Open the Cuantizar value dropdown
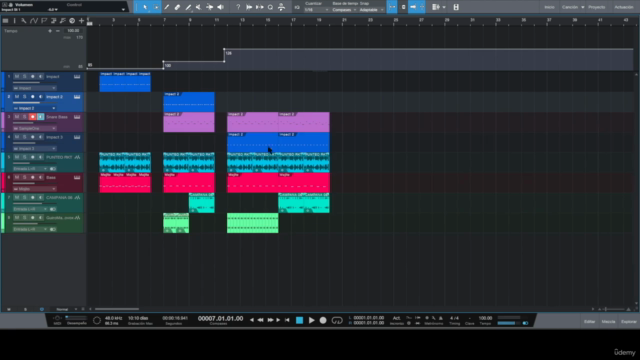 [x=316, y=10]
